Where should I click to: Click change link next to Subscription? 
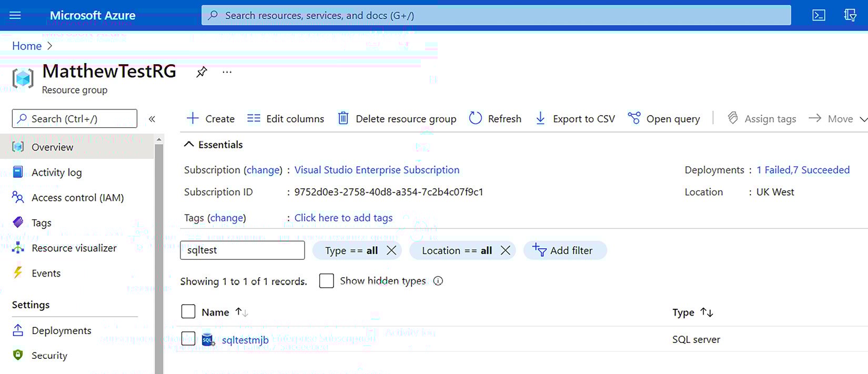click(264, 170)
